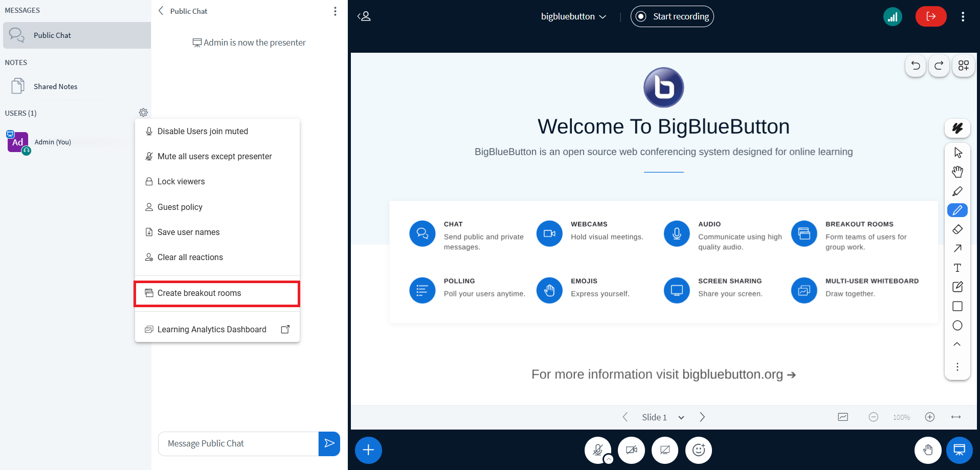Viewport: 980px width, 470px height.
Task: Choose Save user names
Action: click(217, 232)
